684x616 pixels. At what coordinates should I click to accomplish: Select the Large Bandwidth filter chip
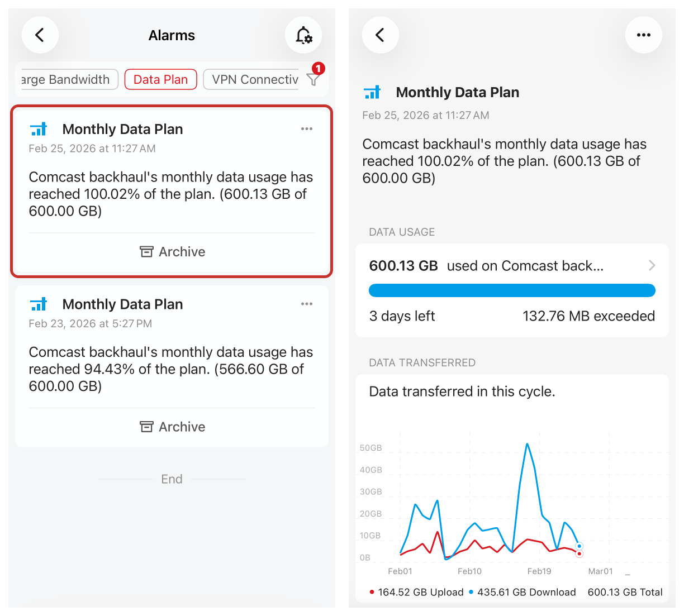coord(67,79)
